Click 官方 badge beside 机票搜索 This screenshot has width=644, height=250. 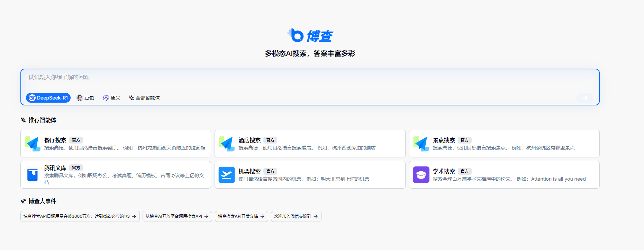[270, 171]
